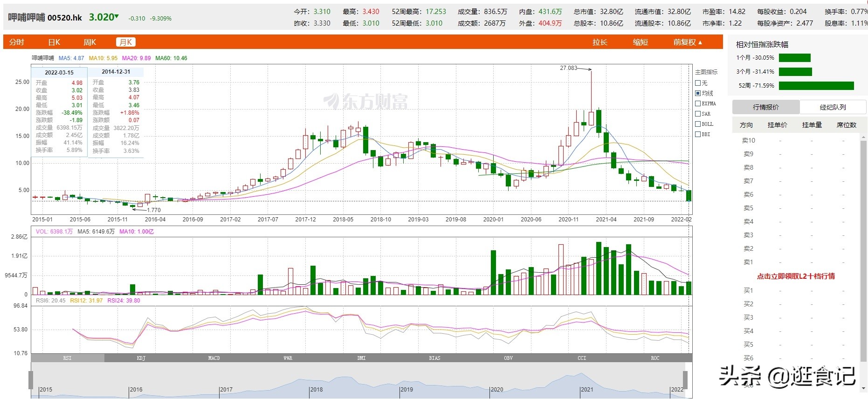This screenshot has width=868, height=399.
Task: Click the 席位数 column header
Action: (x=847, y=125)
